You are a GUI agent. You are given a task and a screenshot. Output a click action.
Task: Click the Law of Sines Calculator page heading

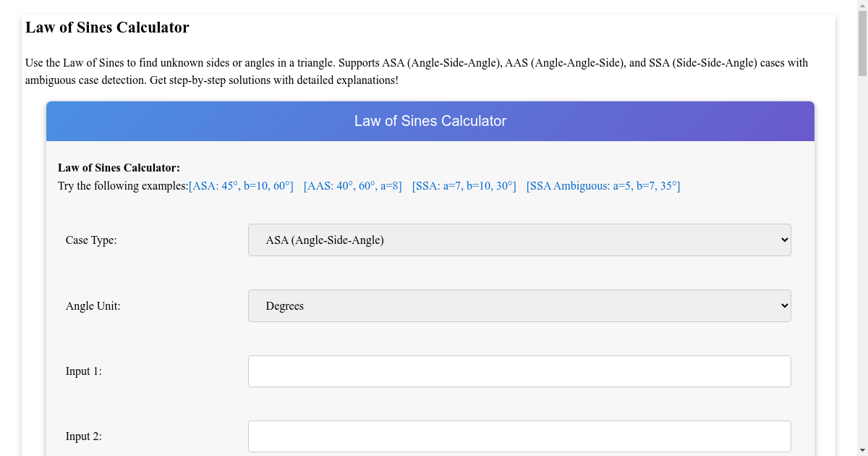107,28
